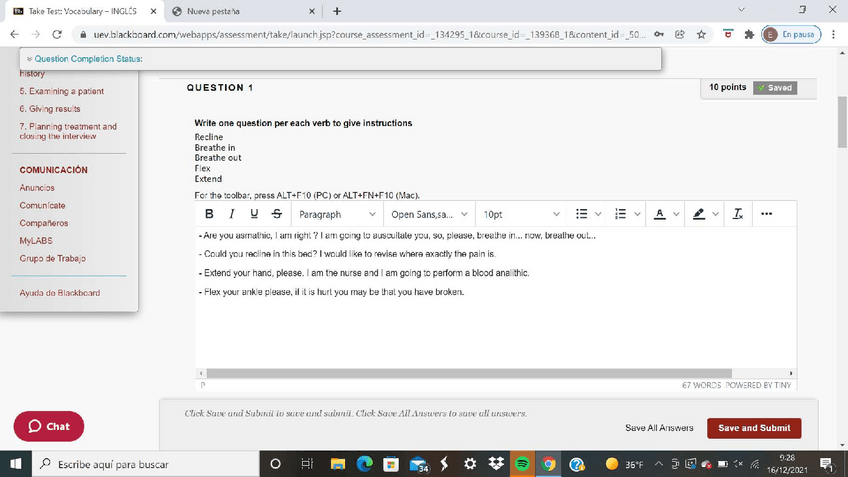Go to Comunícate

[42, 206]
